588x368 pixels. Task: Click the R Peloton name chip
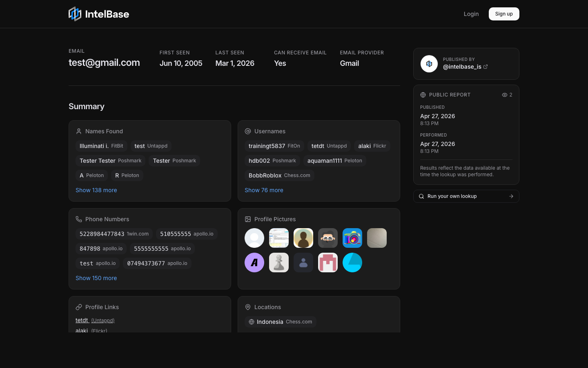point(127,175)
